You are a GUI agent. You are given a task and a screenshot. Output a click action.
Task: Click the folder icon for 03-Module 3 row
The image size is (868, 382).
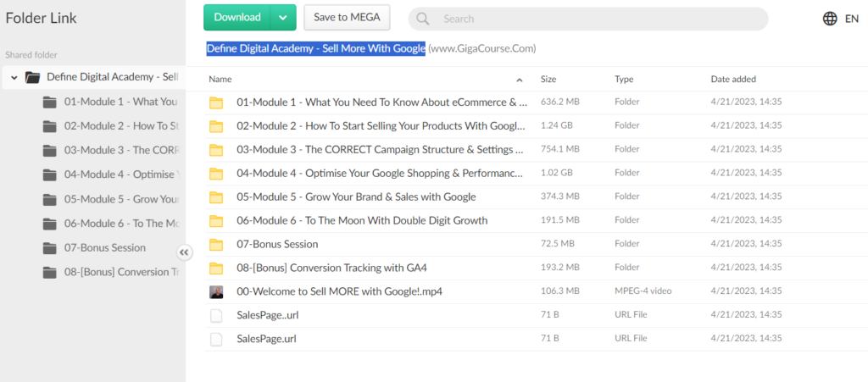coord(216,151)
